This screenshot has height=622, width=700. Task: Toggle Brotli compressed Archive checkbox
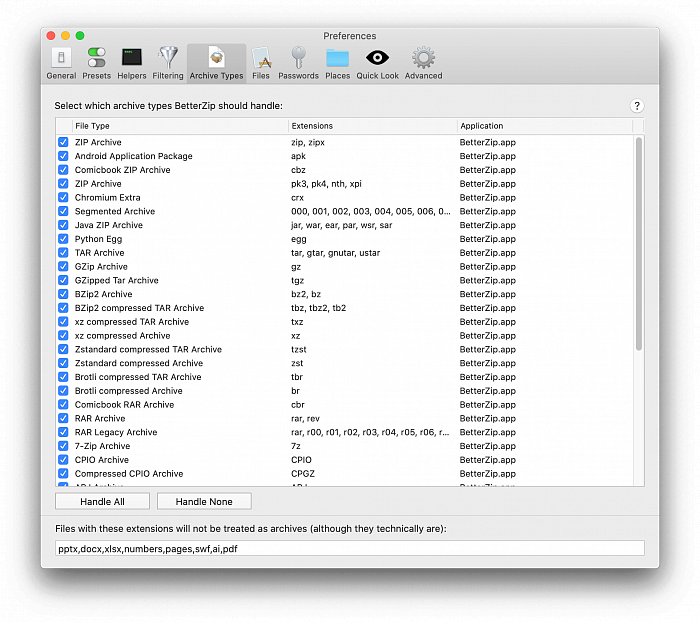pos(63,391)
